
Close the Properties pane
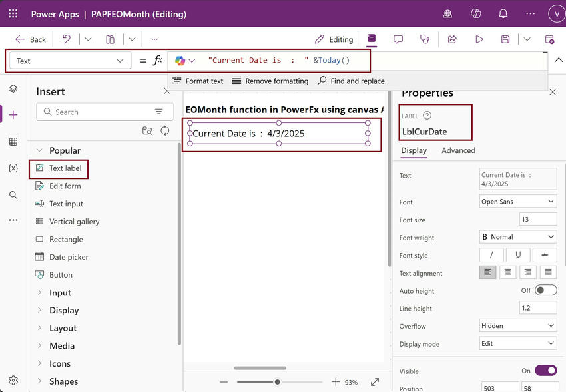click(x=553, y=92)
